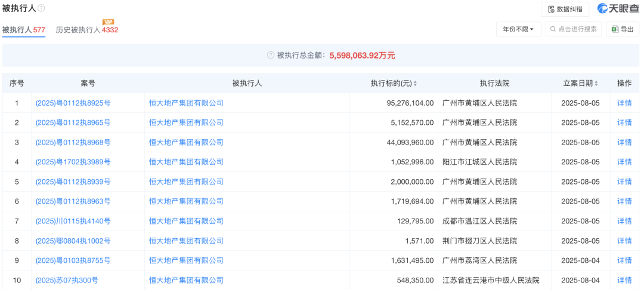Screen dimensions: 644x295
Task: Switch to the 被执行人 577 tab
Action: [x=24, y=30]
